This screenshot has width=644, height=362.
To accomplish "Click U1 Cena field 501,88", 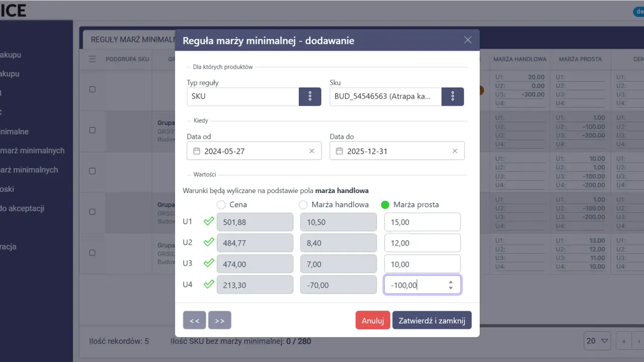I will [x=255, y=222].
